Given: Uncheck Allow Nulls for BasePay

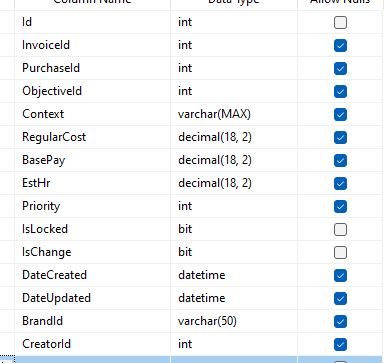Looking at the screenshot, I should click(340, 160).
